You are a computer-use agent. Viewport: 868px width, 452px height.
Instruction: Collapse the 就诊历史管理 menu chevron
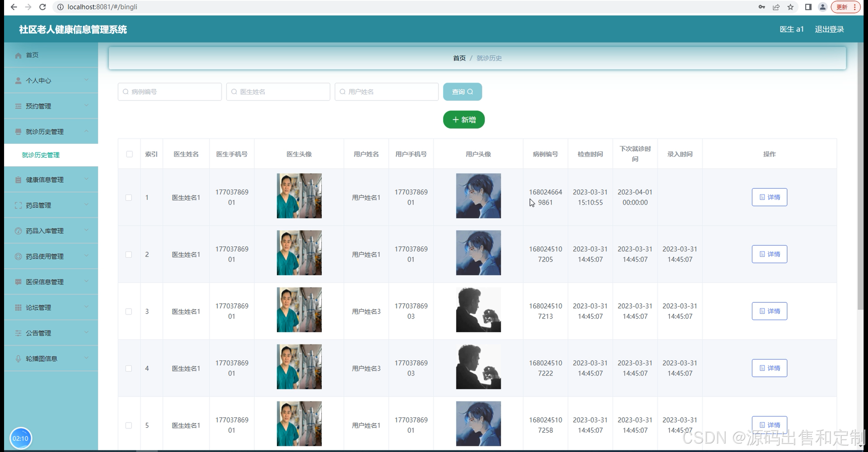click(x=86, y=131)
